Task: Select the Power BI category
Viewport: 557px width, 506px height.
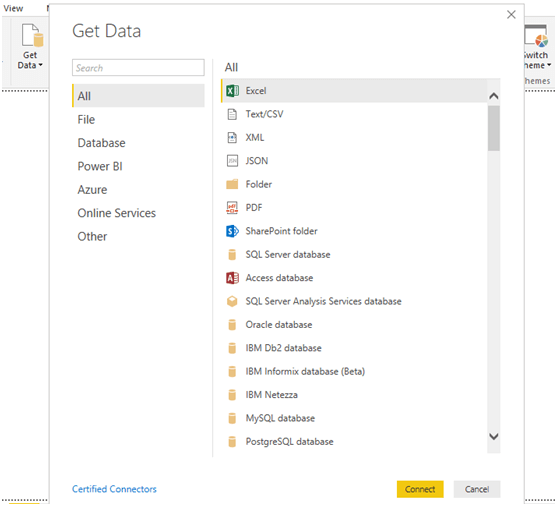Action: pos(100,167)
